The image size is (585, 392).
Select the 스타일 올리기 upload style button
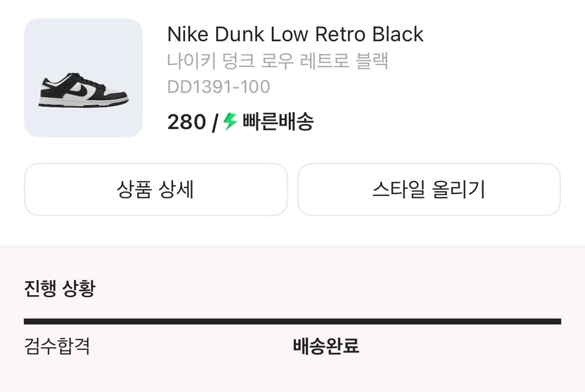(x=429, y=190)
